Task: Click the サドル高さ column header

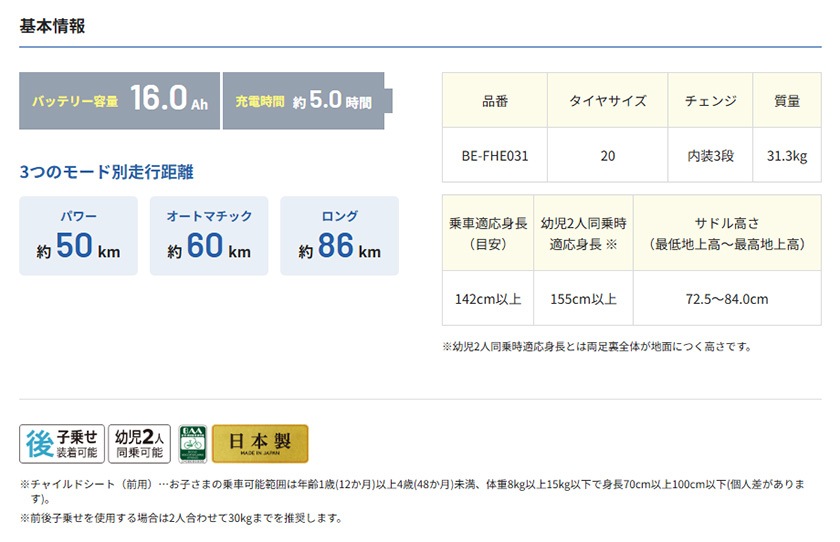Action: pyautogui.click(x=727, y=233)
